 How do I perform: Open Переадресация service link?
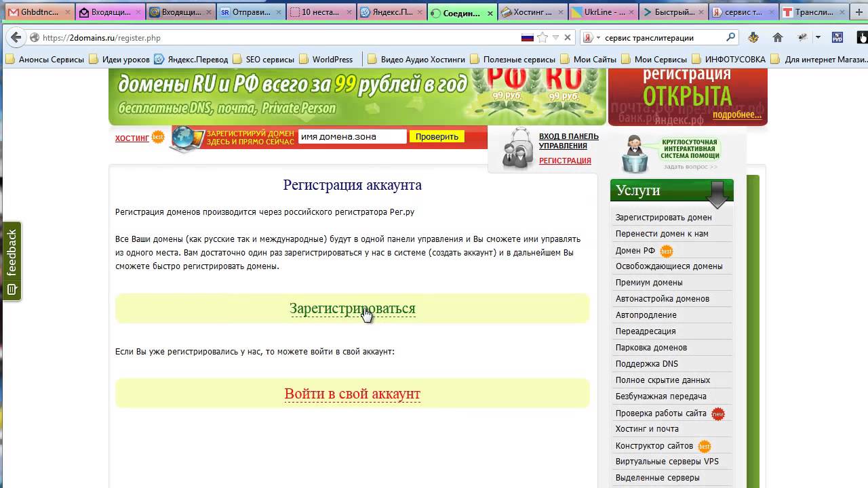pyautogui.click(x=646, y=331)
